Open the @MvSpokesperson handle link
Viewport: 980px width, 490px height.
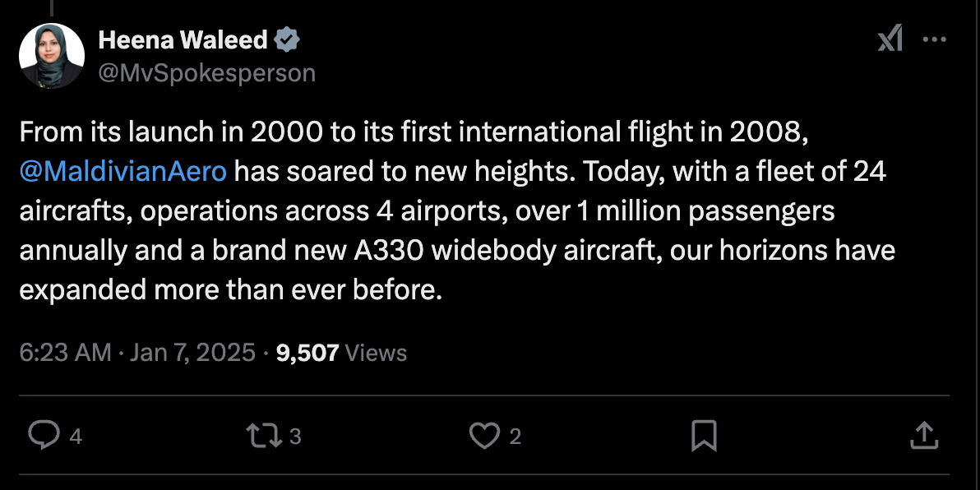click(x=206, y=72)
